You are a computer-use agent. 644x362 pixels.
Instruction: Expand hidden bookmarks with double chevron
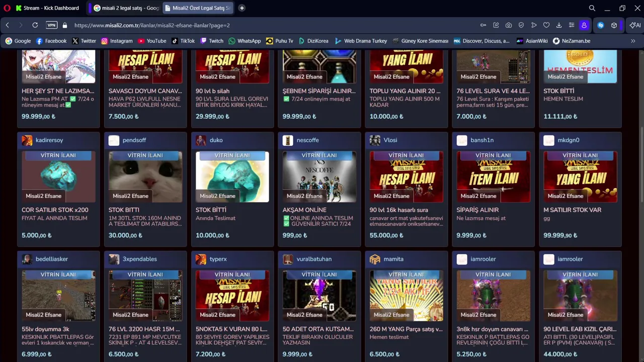coord(633,41)
